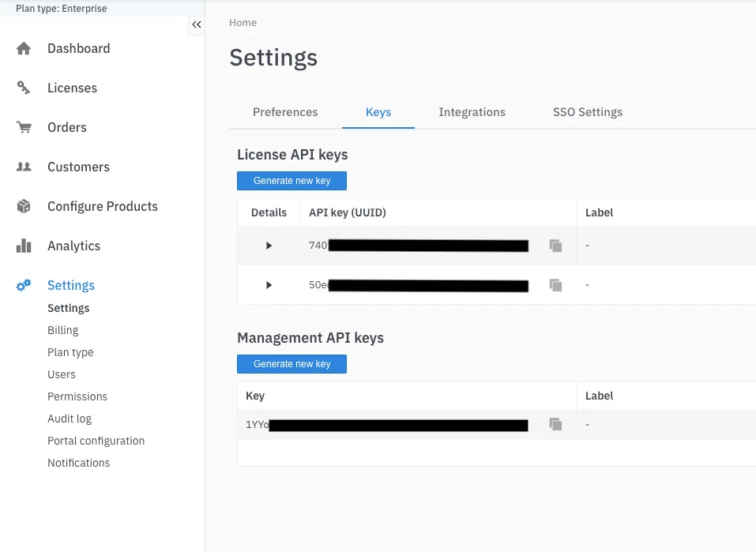The height and width of the screenshot is (552, 756).
Task: Navigate back using the Home breadcrumb
Action: [243, 22]
